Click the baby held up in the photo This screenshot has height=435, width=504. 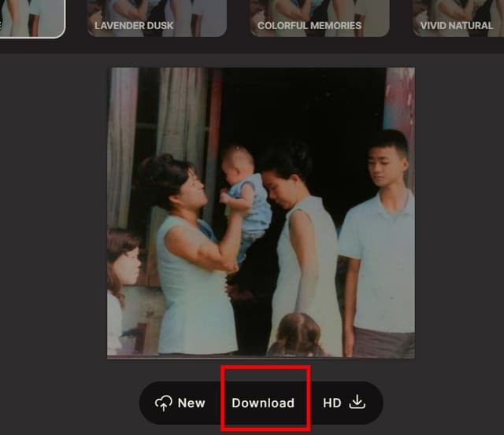click(x=243, y=189)
